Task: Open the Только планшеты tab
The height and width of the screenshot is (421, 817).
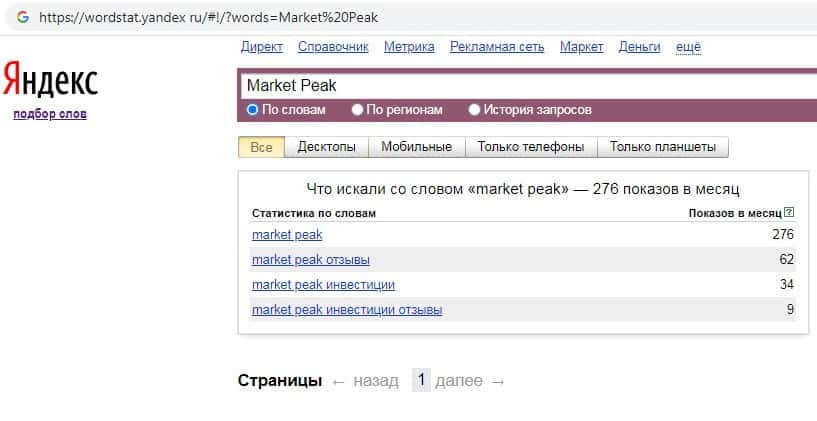Action: pyautogui.click(x=663, y=147)
